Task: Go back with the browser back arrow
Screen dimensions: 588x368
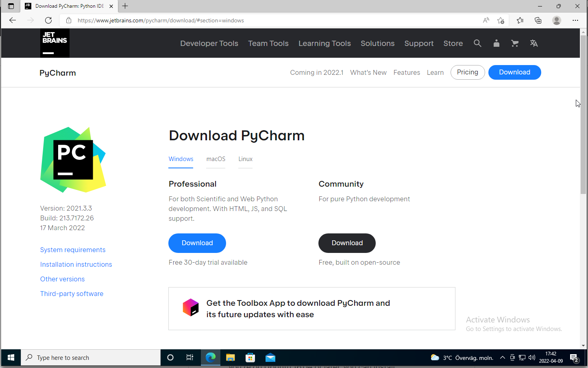Action: click(13, 20)
